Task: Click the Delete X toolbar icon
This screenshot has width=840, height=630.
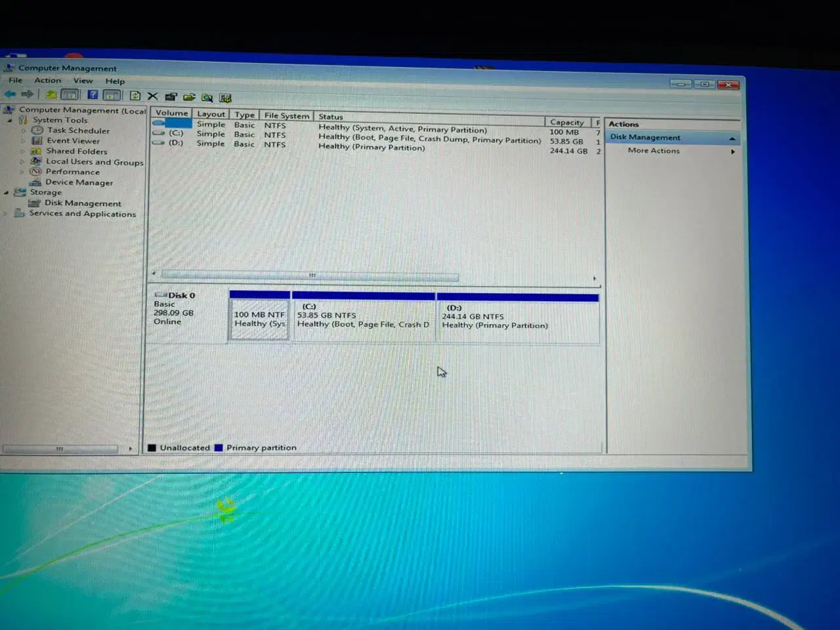Action: pyautogui.click(x=153, y=96)
